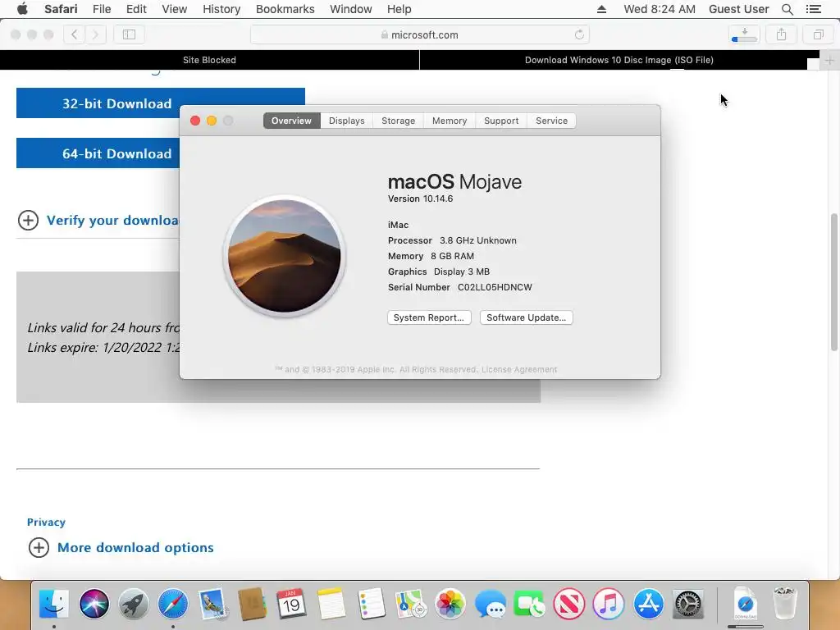
Task: Click the Version 10.14.6 text
Action: click(x=421, y=199)
